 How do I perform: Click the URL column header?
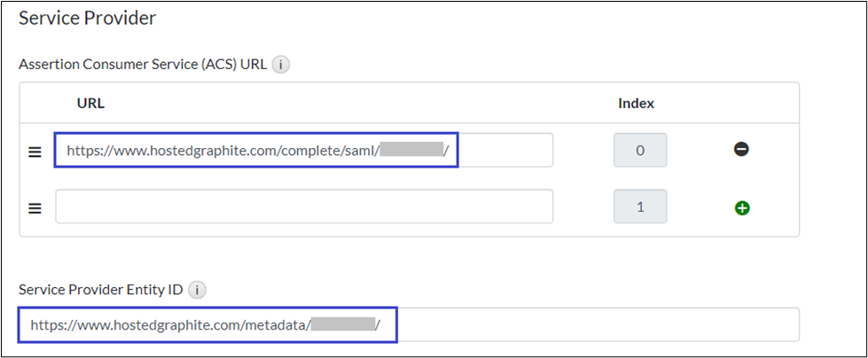point(90,103)
